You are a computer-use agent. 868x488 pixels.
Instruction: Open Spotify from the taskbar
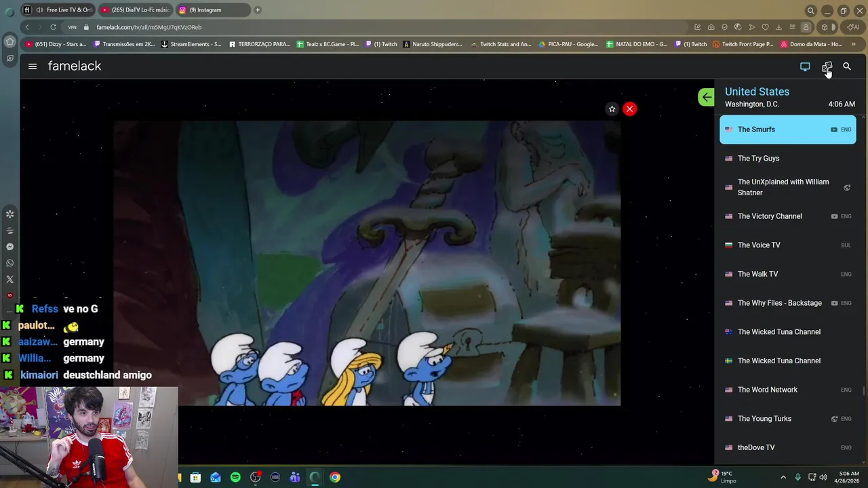(235, 477)
